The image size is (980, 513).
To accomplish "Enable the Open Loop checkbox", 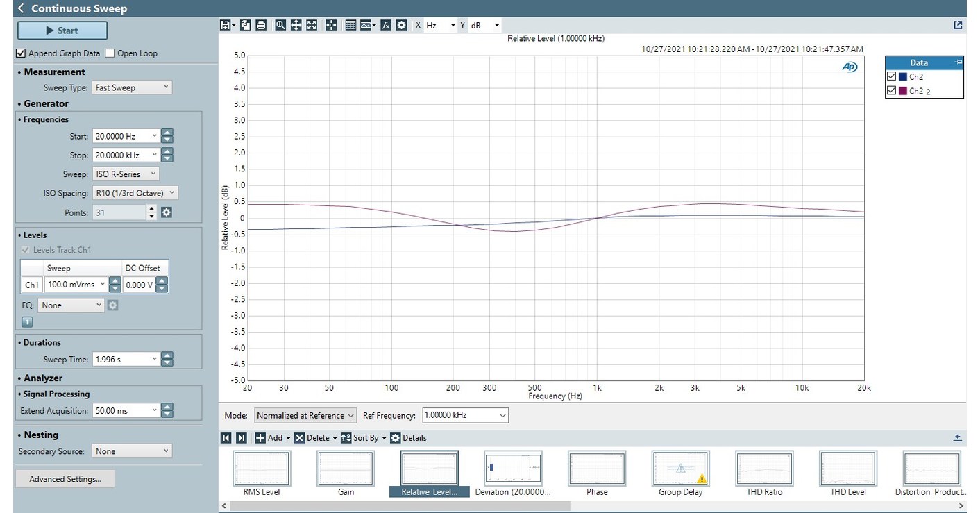I will [x=109, y=53].
